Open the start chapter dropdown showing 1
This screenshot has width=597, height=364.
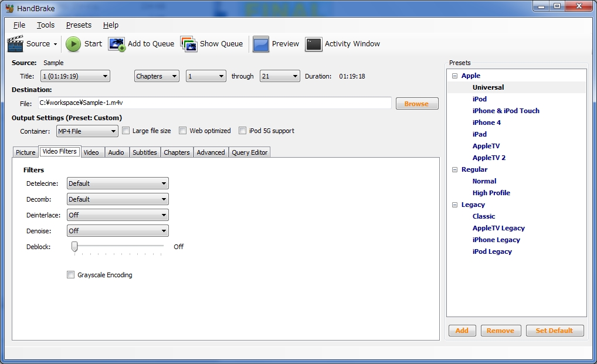tap(206, 76)
